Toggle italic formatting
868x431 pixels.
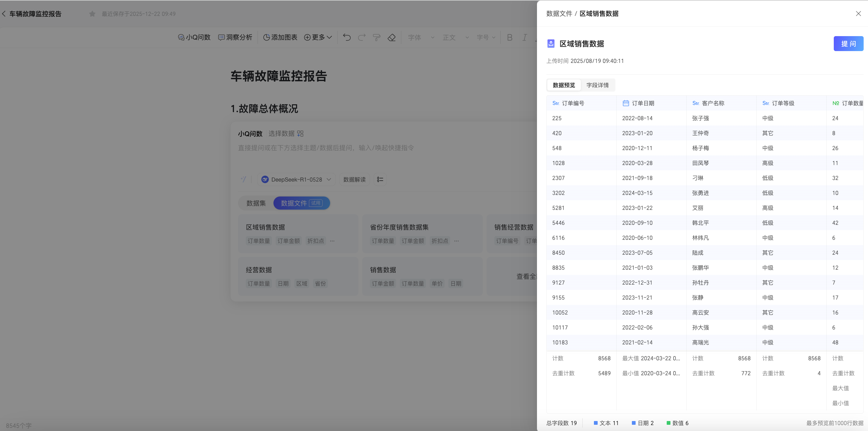coord(525,37)
